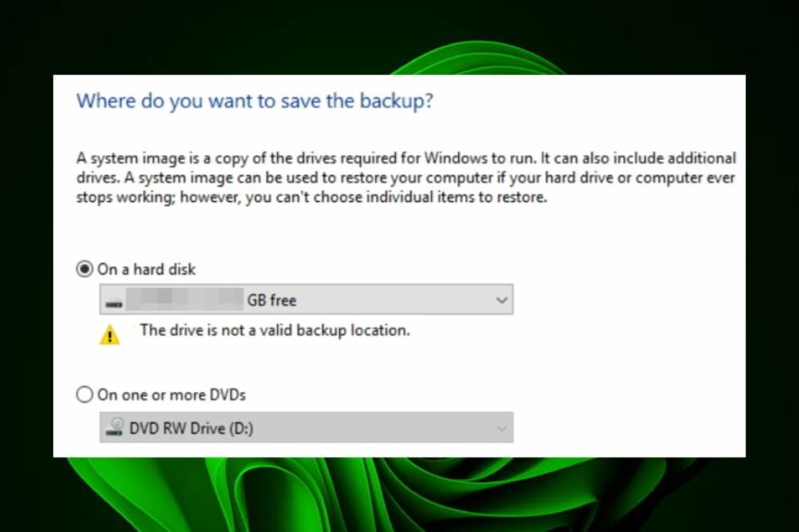Viewport: 799px width, 532px height.
Task: Open the hard disk dropdown arrow
Action: pyautogui.click(x=501, y=300)
